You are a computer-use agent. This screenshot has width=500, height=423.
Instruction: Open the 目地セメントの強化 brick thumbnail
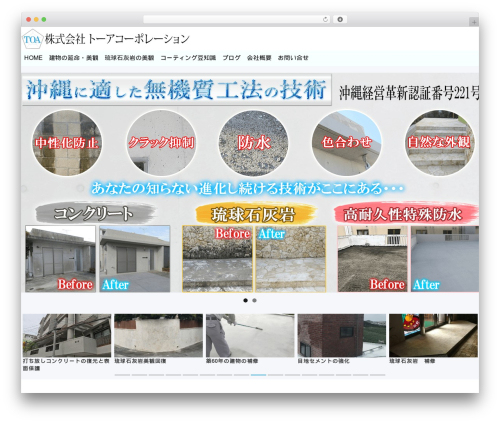point(342,335)
